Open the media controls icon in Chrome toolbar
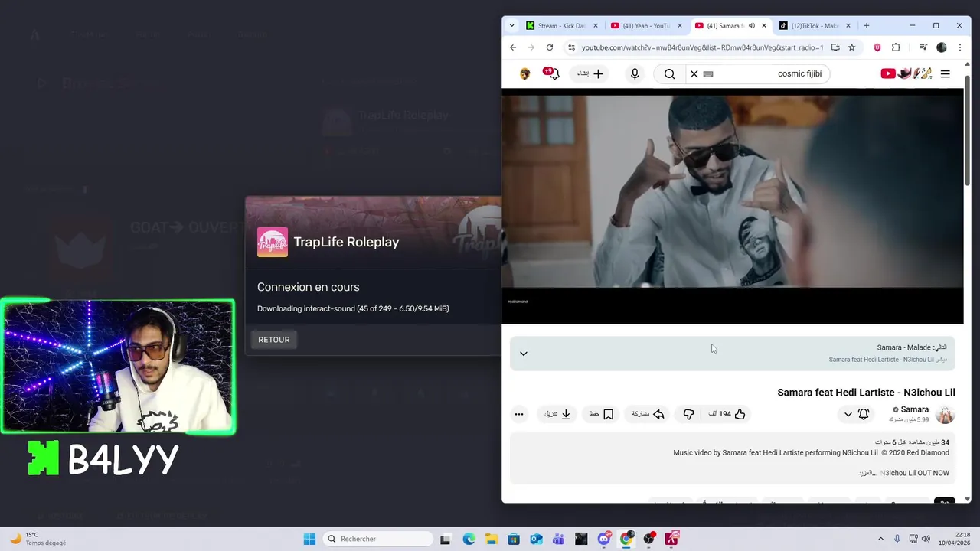Screen dimensions: 980x551 (x=923, y=47)
